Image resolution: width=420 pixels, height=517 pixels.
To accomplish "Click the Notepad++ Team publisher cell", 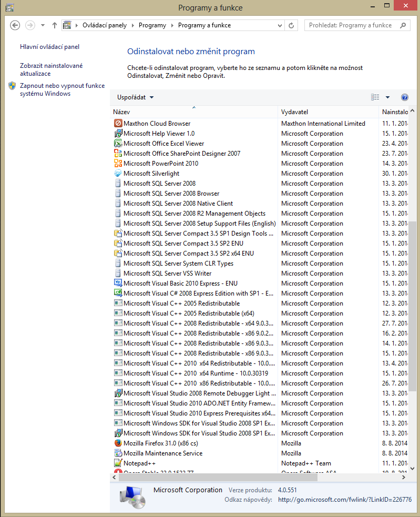I will 306,463.
